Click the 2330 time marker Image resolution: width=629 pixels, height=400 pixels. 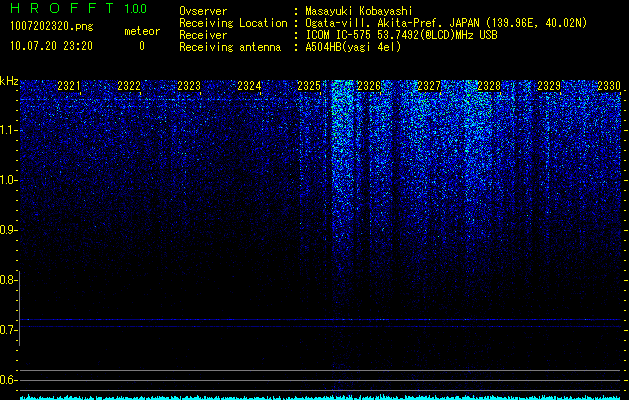click(x=609, y=85)
